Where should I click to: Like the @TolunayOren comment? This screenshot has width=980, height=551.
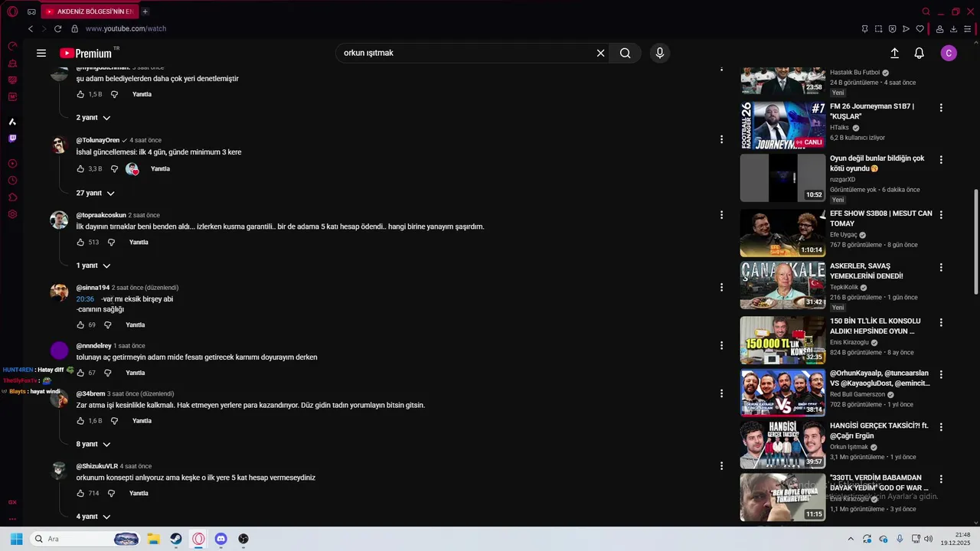click(80, 169)
